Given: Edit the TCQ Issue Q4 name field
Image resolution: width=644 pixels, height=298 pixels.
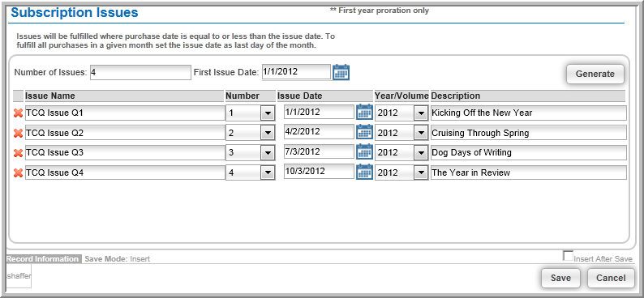Looking at the screenshot, I should click(125, 173).
